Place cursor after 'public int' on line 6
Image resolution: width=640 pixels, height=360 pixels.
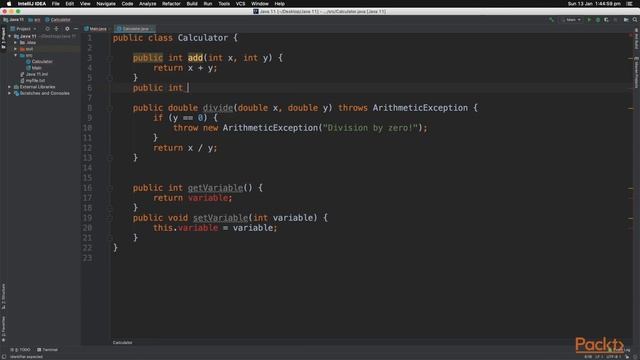pos(188,88)
